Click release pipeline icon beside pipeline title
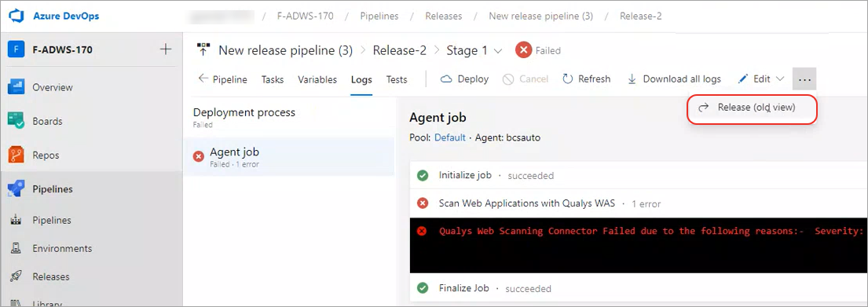The height and width of the screenshot is (307, 868). point(203,50)
